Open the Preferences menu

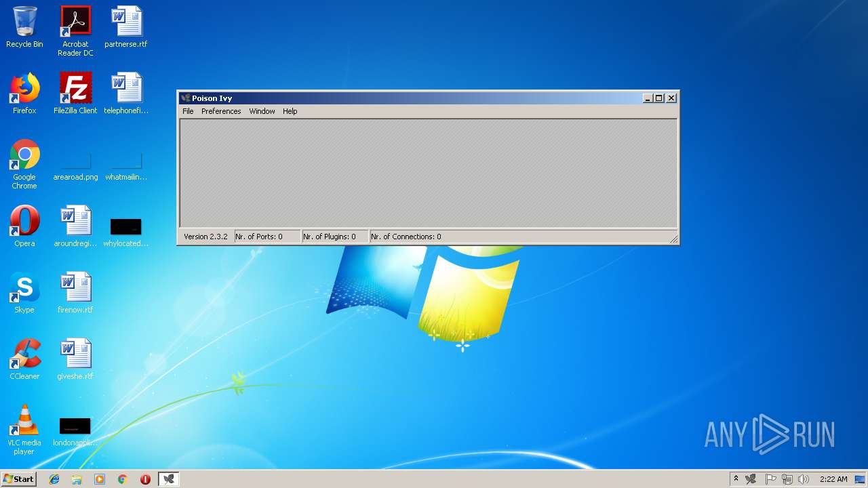tap(221, 111)
